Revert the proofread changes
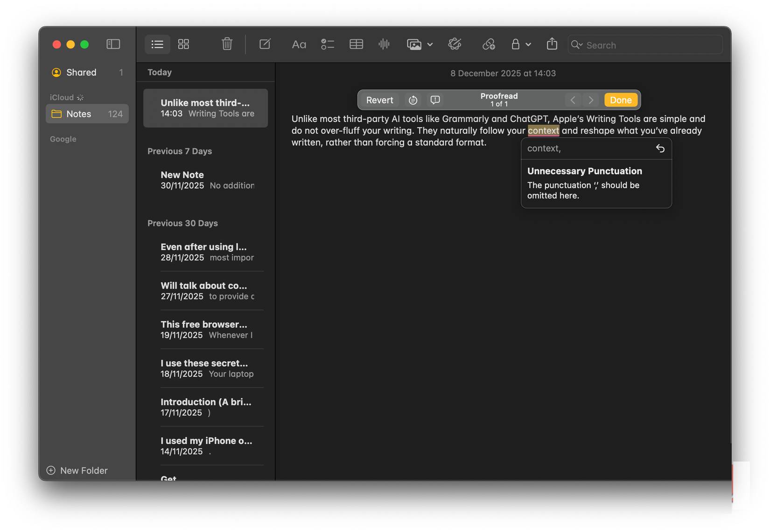Screen dimensions: 770x532 point(379,100)
